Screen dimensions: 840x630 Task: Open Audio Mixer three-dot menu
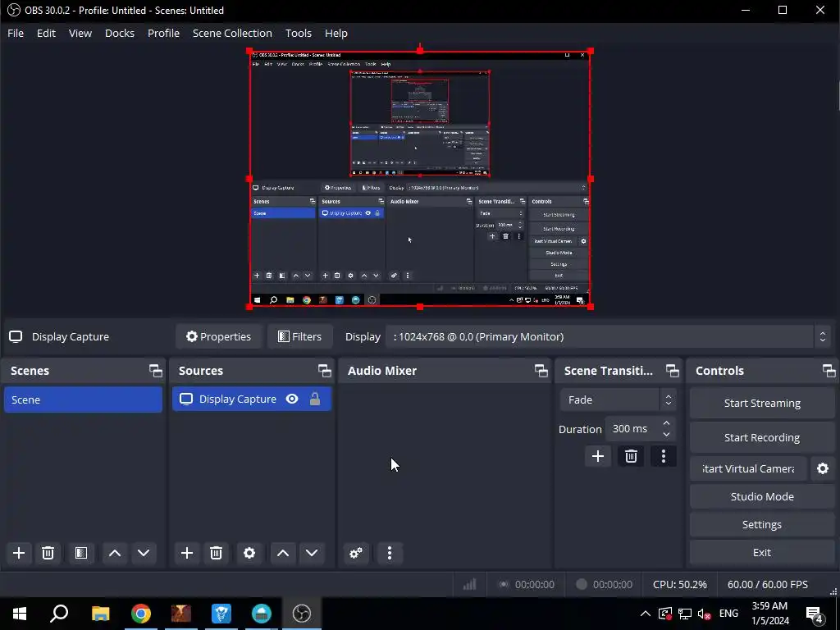pyautogui.click(x=390, y=553)
